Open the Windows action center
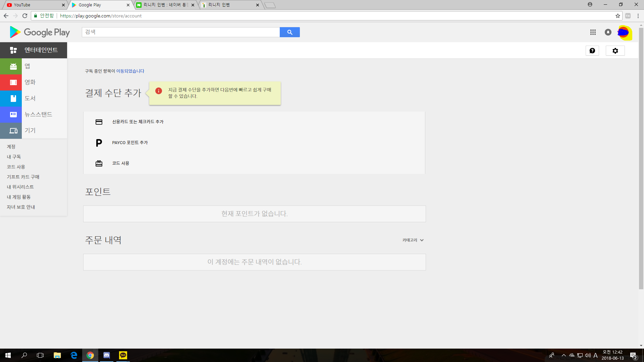The image size is (644, 362). pyautogui.click(x=633, y=355)
